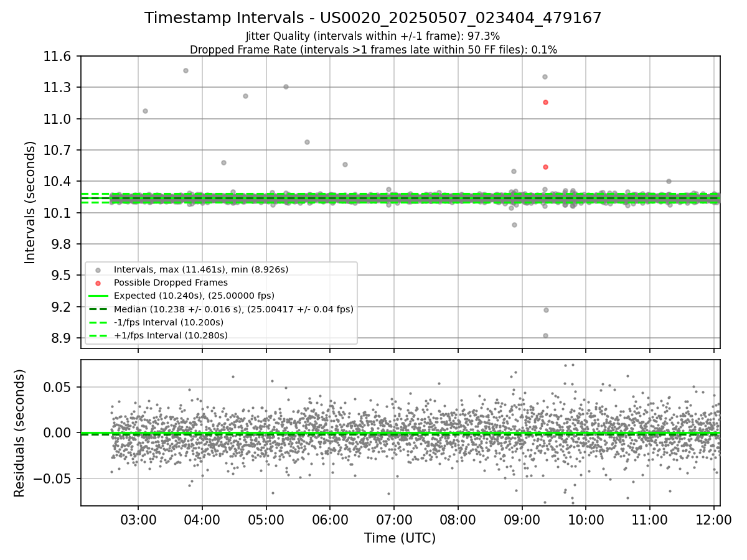Click the 04:00 x-axis tick label
This screenshot has width=747, height=560.
pyautogui.click(x=202, y=519)
